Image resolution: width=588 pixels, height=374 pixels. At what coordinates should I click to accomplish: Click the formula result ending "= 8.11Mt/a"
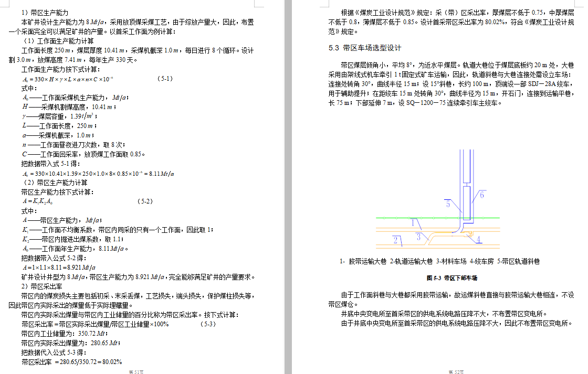pyautogui.click(x=98, y=174)
